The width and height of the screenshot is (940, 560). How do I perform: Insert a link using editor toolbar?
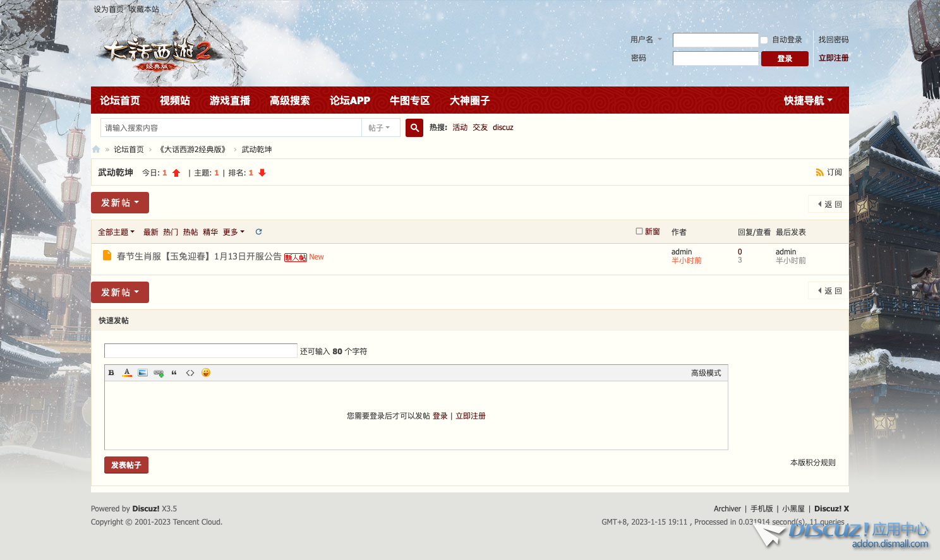coord(159,372)
